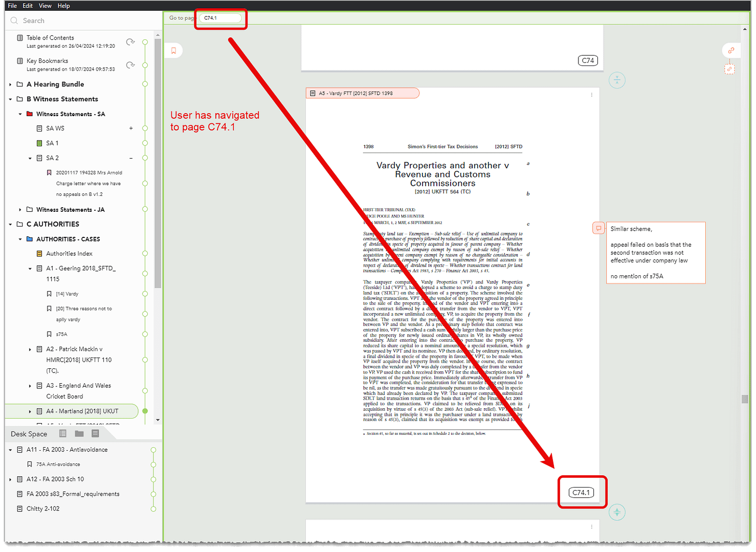Screen dimensions: 756x552
Task: Open the View menu
Action: [x=45, y=6]
